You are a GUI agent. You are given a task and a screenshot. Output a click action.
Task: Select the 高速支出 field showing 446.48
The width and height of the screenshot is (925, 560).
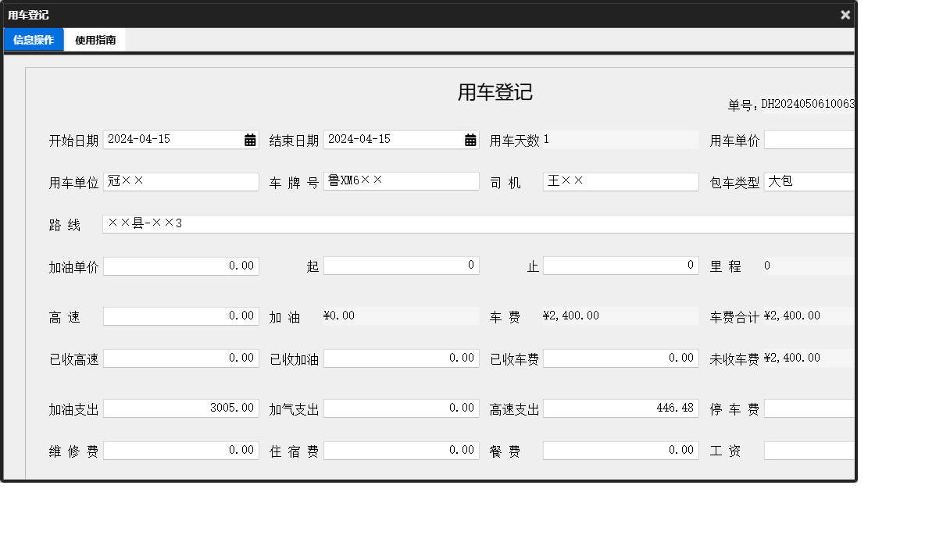click(620, 408)
